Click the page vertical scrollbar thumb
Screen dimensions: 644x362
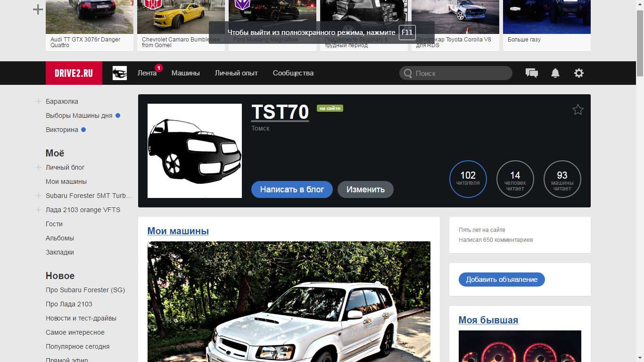click(x=640, y=42)
